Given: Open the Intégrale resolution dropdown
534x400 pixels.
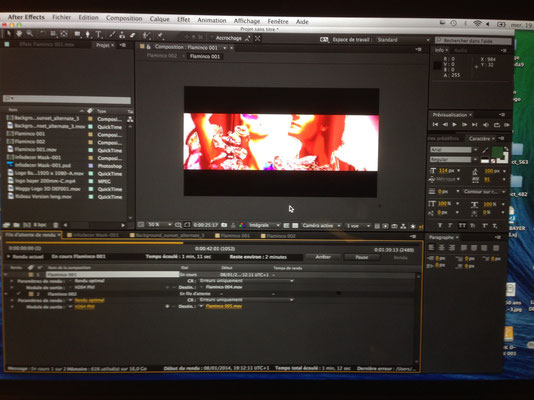Looking at the screenshot, I should click(x=264, y=225).
